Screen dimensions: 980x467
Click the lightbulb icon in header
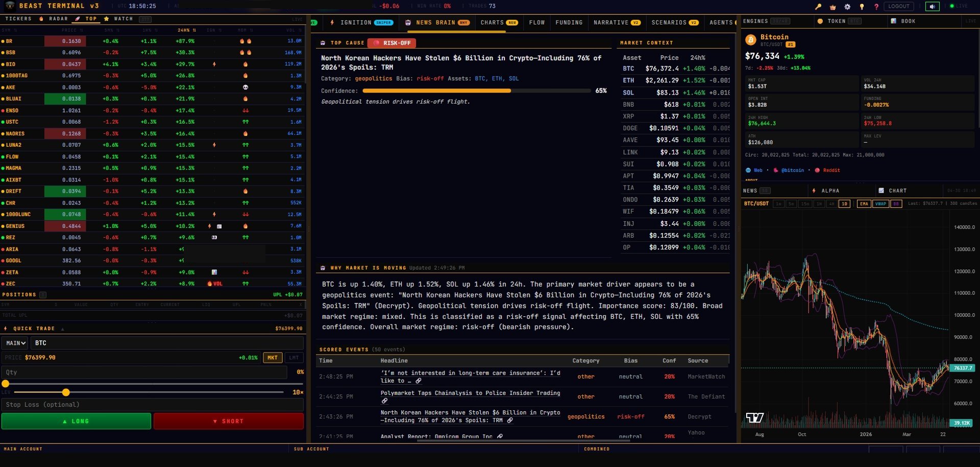click(862, 7)
